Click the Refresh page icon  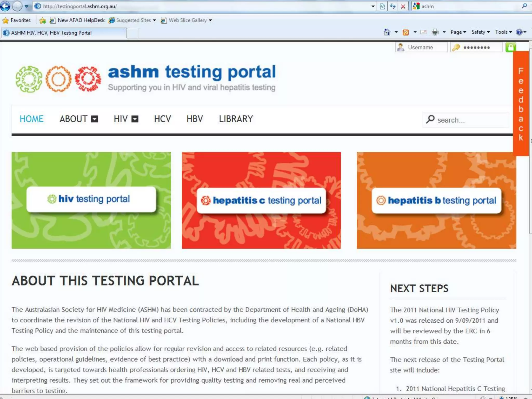[x=393, y=6]
